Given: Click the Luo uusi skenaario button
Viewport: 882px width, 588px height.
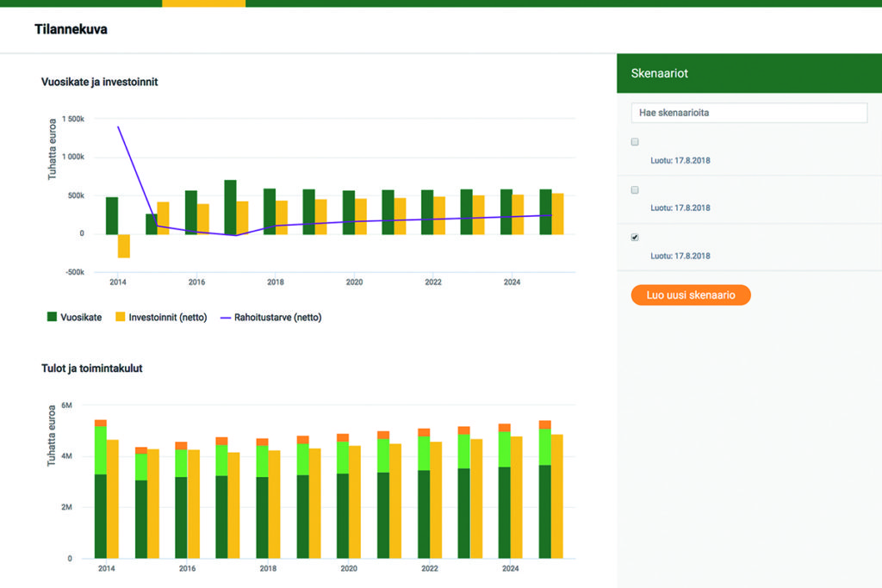Looking at the screenshot, I should point(691,295).
